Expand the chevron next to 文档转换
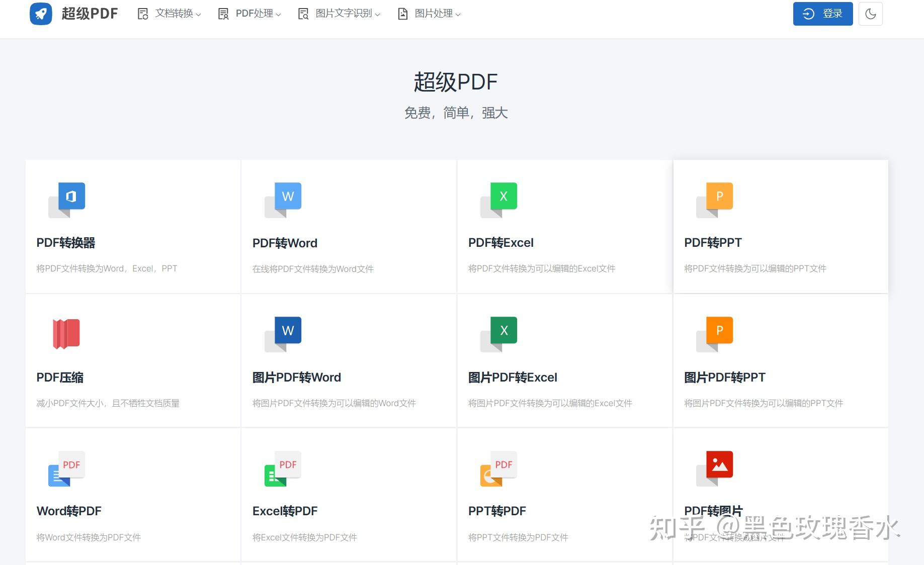Image resolution: width=924 pixels, height=565 pixels. 198,15
